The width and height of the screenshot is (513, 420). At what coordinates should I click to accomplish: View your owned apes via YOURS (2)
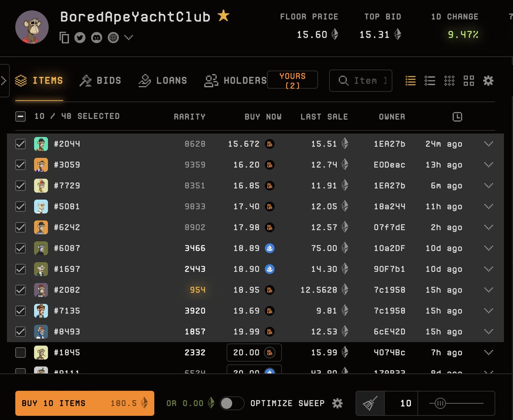point(292,80)
